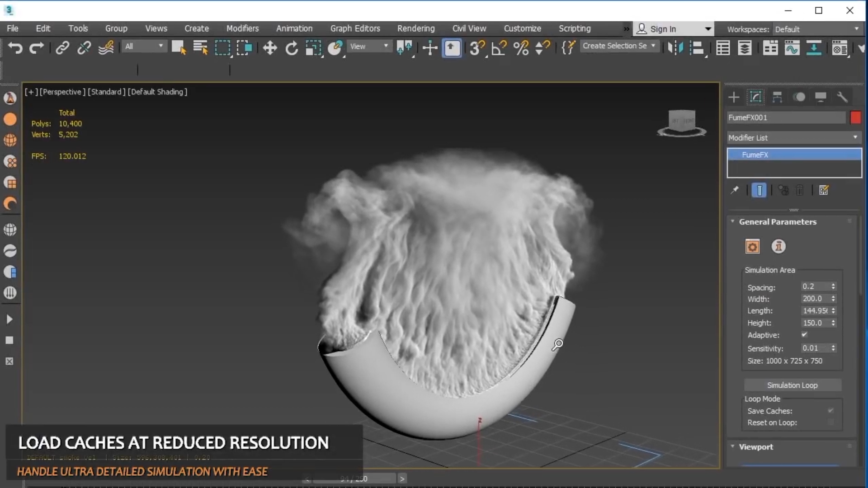868x488 pixels.
Task: Click the Simulation Loop button
Action: (x=792, y=385)
